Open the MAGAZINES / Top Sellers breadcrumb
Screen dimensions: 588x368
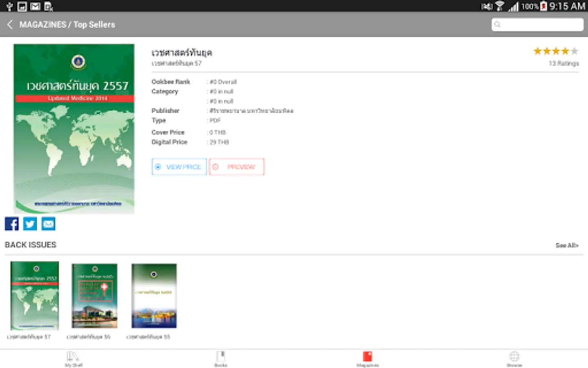pos(67,25)
